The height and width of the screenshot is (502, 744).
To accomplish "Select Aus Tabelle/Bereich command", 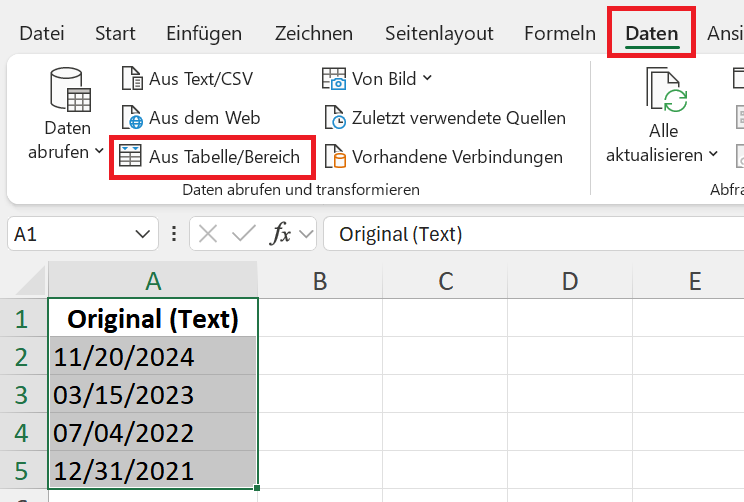I will [x=210, y=157].
